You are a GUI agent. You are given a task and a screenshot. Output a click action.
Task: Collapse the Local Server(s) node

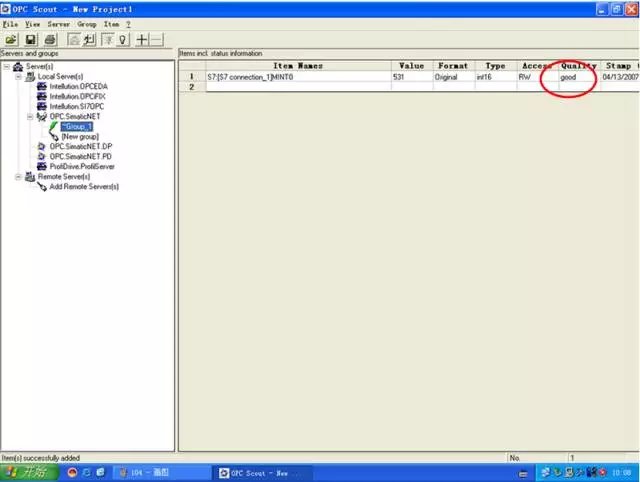(x=18, y=77)
